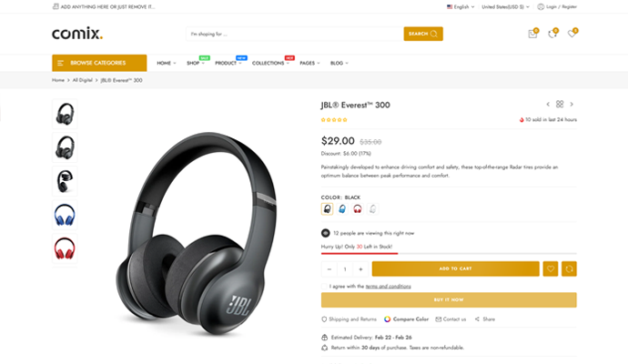Go to previous product with left arrow
The height and width of the screenshot is (364, 628).
pyautogui.click(x=548, y=105)
